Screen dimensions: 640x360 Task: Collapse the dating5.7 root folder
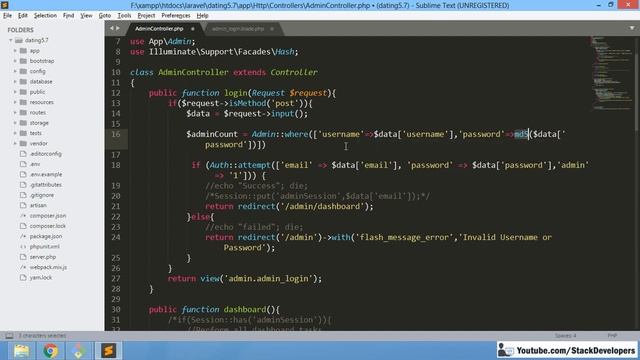pos(11,40)
